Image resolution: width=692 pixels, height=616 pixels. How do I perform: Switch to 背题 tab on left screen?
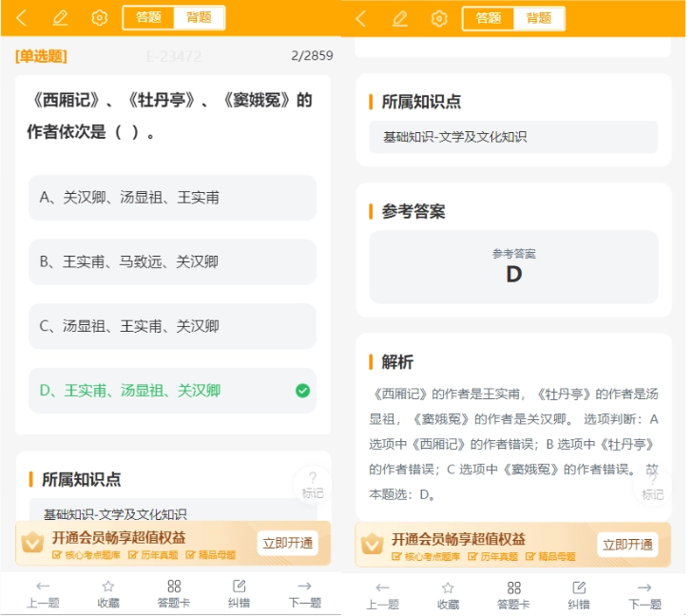199,18
